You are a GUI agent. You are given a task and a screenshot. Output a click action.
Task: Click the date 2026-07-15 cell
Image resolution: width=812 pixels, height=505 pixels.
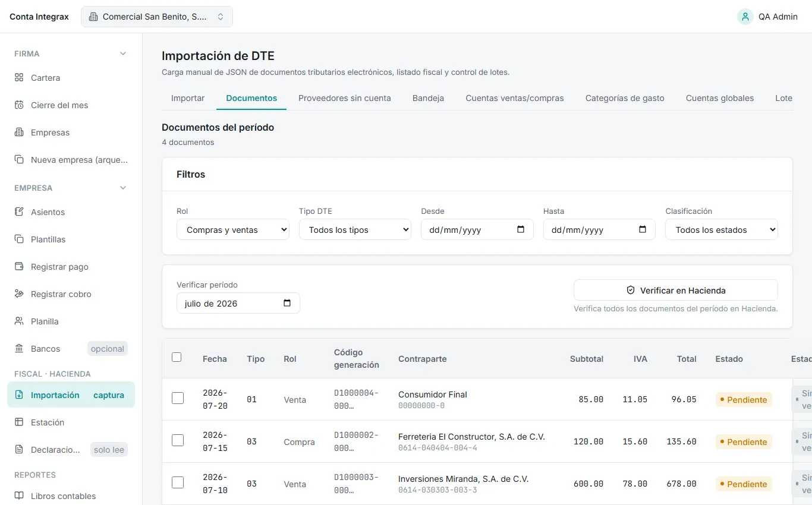point(215,442)
